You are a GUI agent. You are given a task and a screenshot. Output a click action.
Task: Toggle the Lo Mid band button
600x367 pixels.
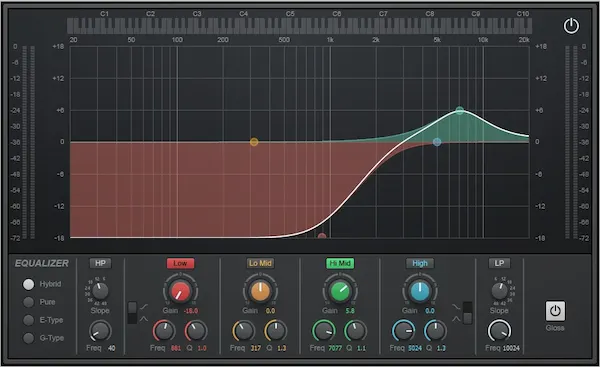pos(260,263)
